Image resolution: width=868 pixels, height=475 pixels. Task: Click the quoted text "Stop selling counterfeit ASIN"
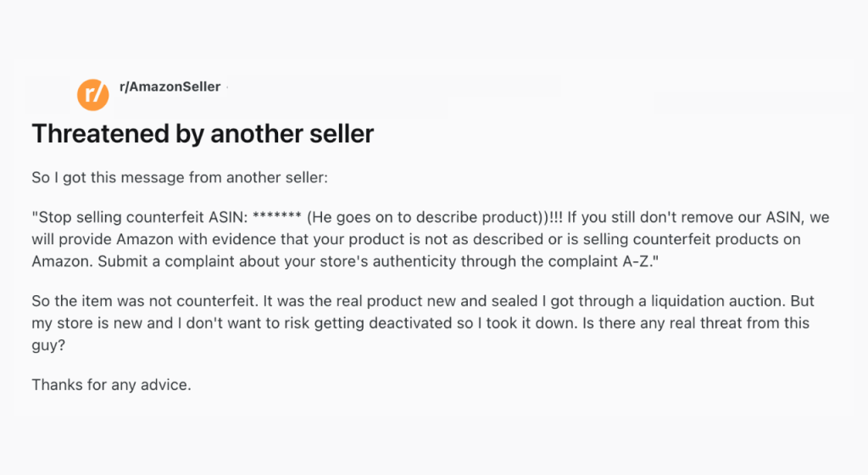[x=125, y=218]
